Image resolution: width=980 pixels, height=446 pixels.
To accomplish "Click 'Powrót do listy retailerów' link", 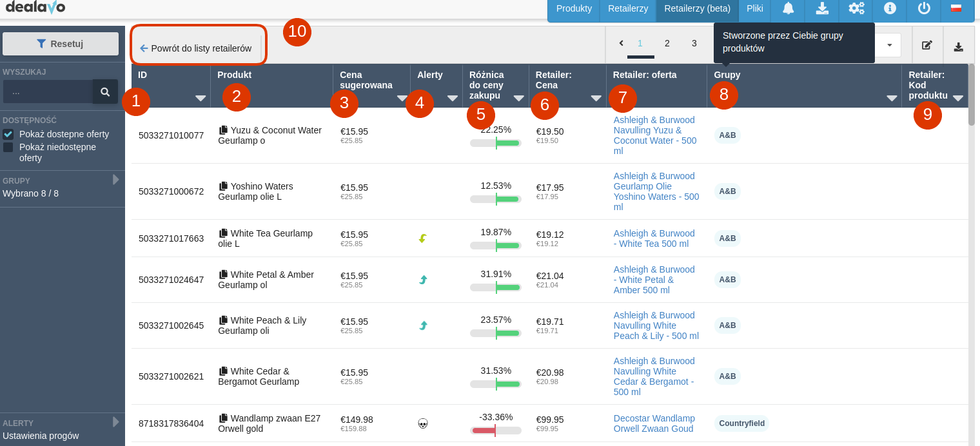I will 195,48.
